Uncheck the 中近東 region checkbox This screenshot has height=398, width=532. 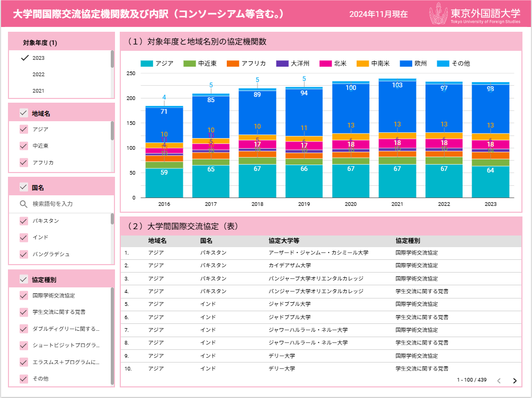tap(23, 146)
